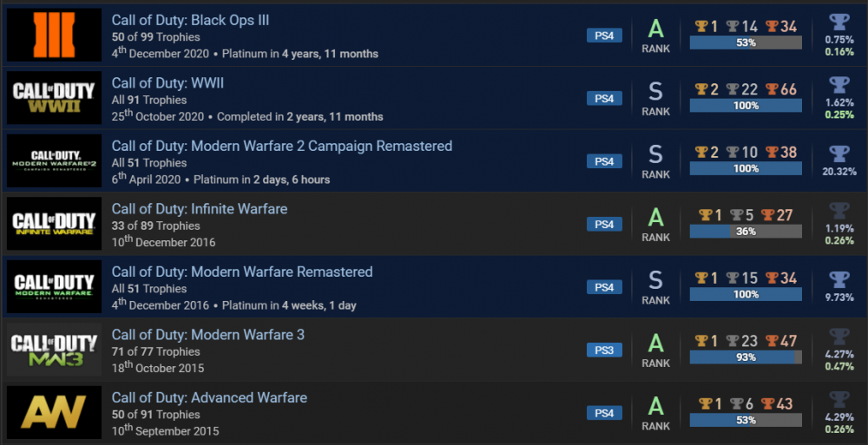Image resolution: width=868 pixels, height=445 pixels.
Task: Click the PS4 platform tag for Black Ops III
Action: [604, 36]
